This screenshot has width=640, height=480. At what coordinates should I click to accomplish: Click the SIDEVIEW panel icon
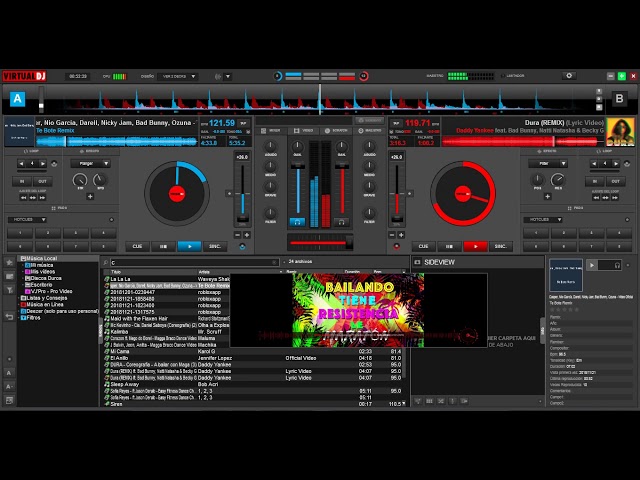pyautogui.click(x=417, y=262)
